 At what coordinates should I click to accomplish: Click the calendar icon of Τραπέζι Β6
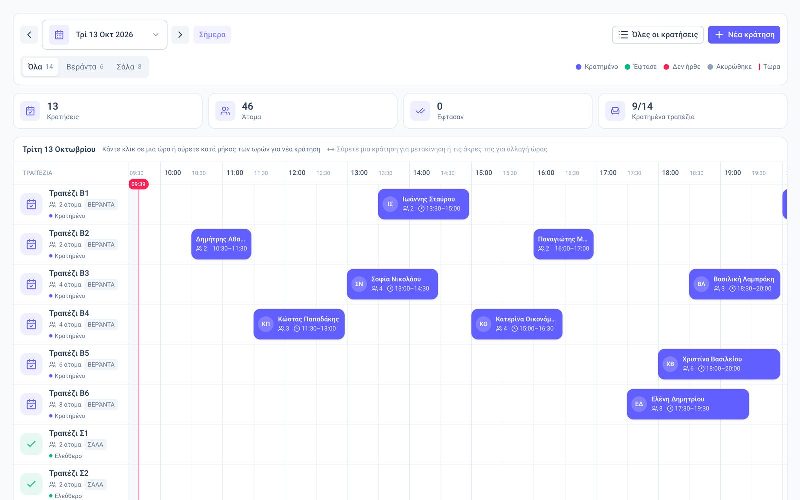(31, 404)
